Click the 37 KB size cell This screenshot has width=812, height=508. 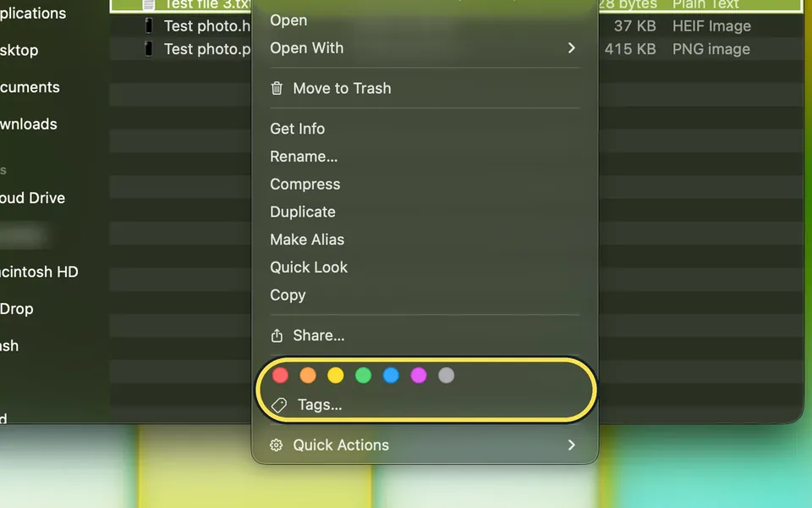click(x=635, y=26)
